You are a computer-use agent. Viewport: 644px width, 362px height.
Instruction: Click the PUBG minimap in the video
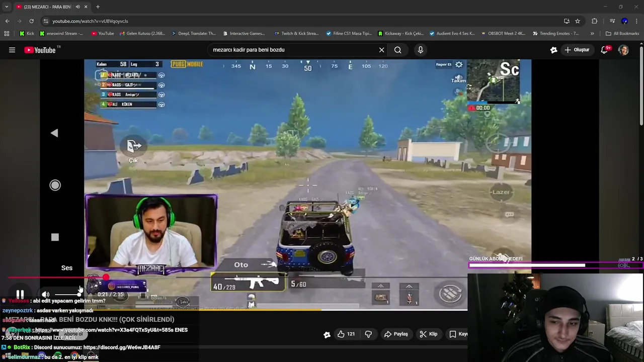[493, 82]
